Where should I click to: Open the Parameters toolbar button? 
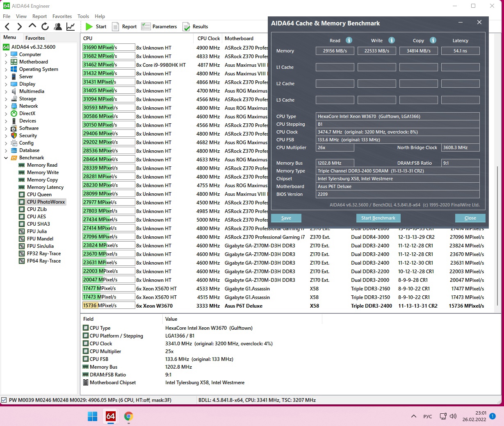[159, 27]
